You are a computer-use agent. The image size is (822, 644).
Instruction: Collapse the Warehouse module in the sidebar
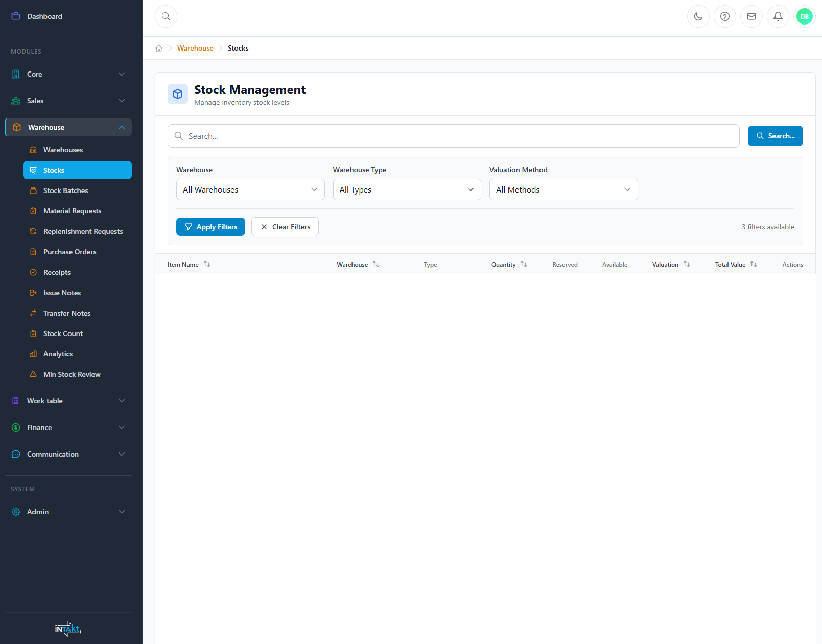tap(122, 127)
